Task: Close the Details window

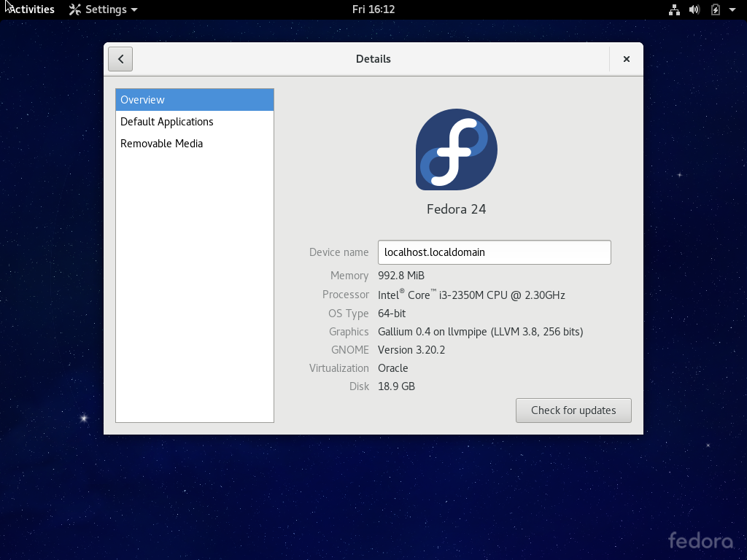Action: point(627,59)
